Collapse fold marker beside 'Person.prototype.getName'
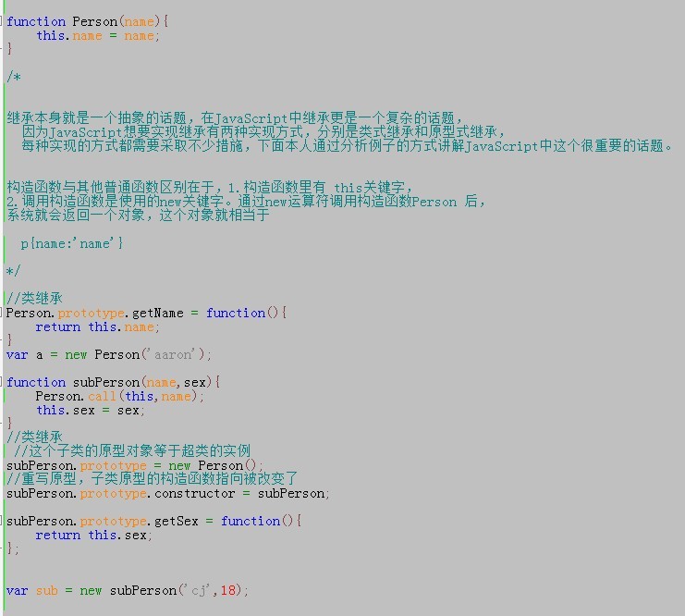Viewport: 685px width, 616px height. coord(1,312)
